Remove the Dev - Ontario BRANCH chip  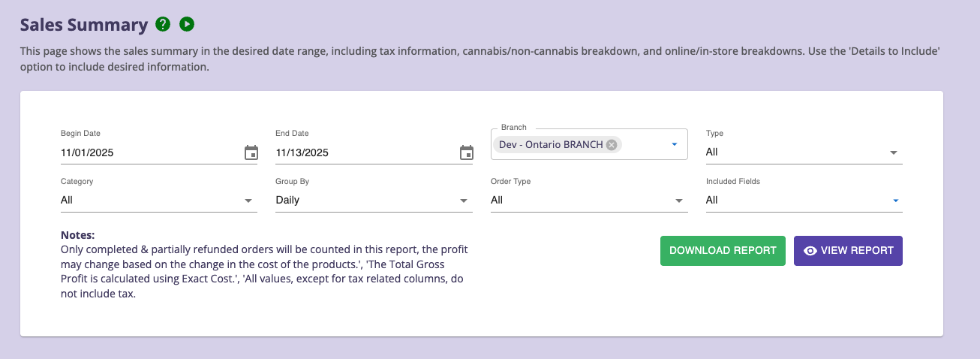pos(612,145)
